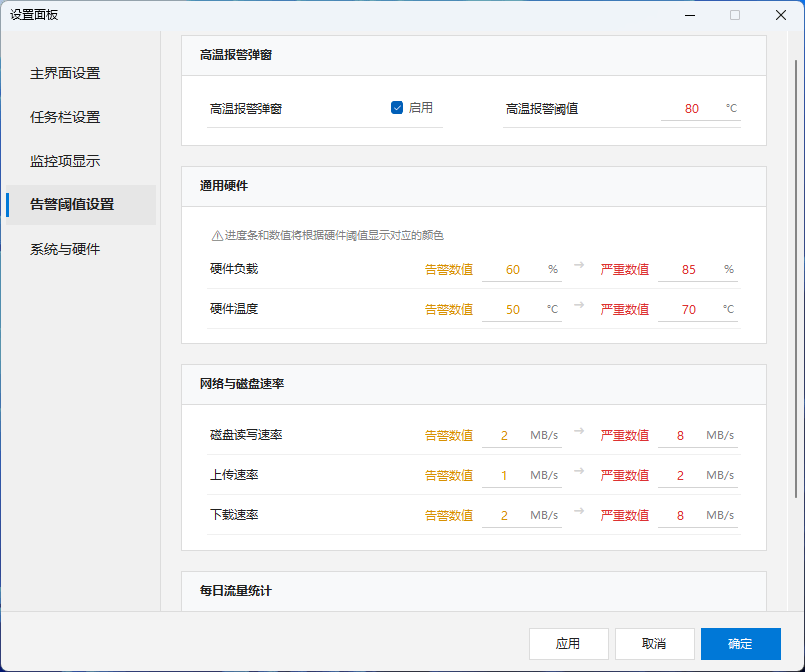Screen dimensions: 805x672
Task: Click the arrow icon in 磁盘读写速率 row
Action: pos(579,431)
